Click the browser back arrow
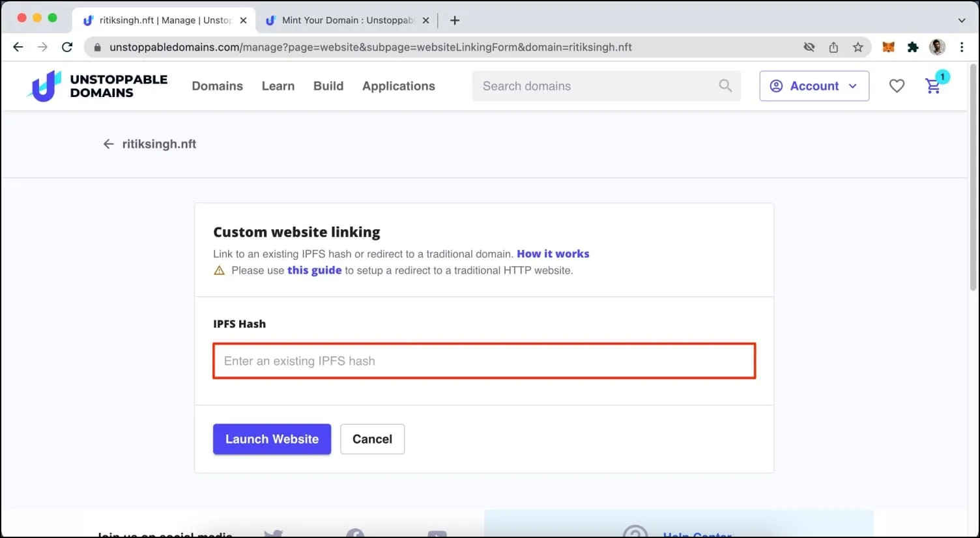This screenshot has width=980, height=538. (x=18, y=47)
